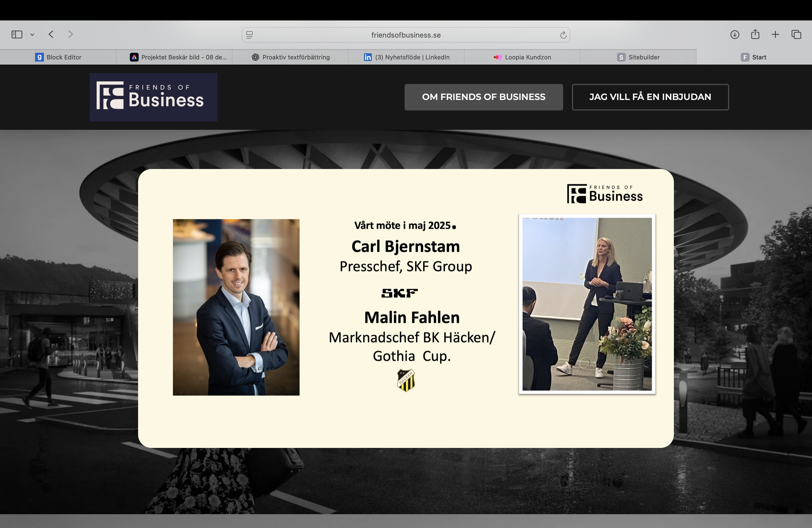
Task: Click the OM FRIENDS OF BUSINESS button
Action: [483, 97]
